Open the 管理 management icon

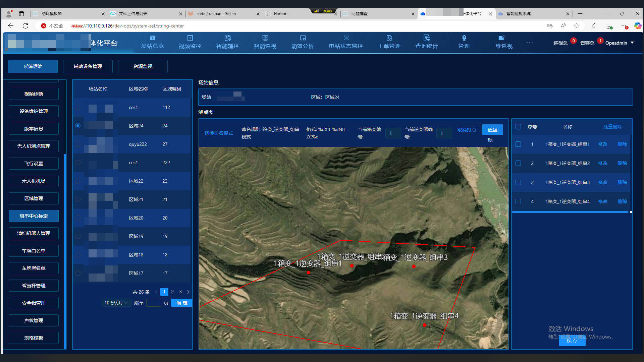pyautogui.click(x=464, y=38)
